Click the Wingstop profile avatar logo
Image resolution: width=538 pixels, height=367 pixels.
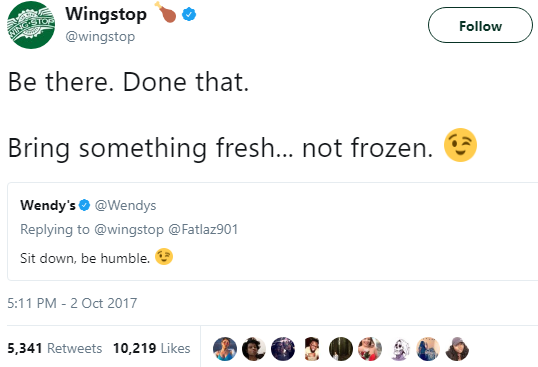pos(31,25)
